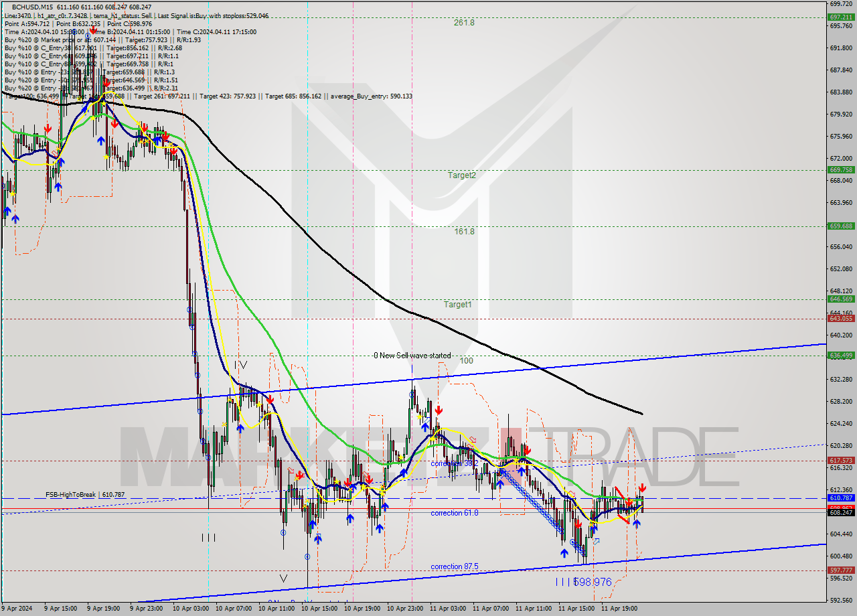Click the '11 Apr 19:00' time axis label
Screen dimensions: 857x616
[x=619, y=609]
